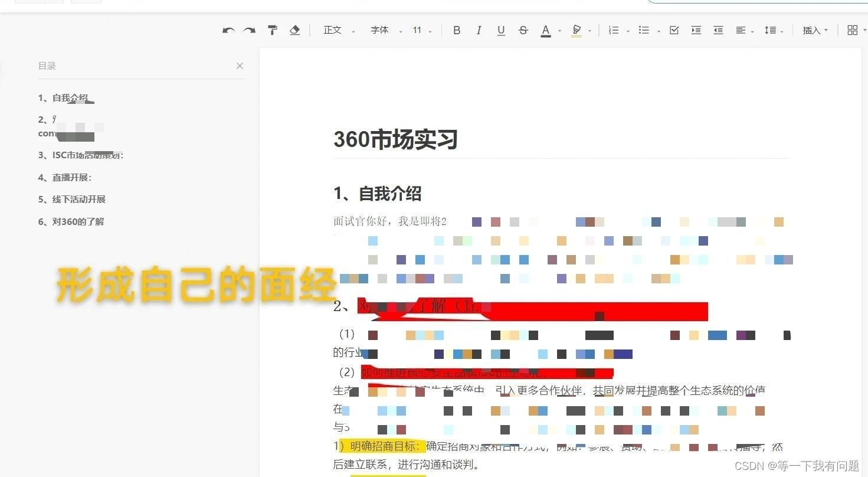
Task: Open the 插入 insert menu
Action: pyautogui.click(x=815, y=30)
